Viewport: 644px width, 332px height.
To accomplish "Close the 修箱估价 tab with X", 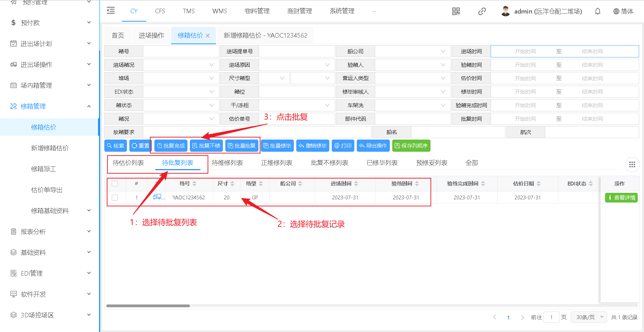I will click(208, 36).
